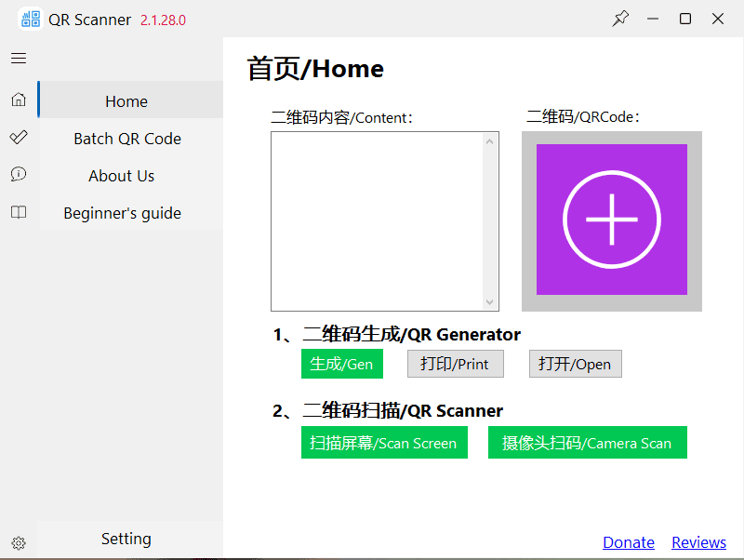Click the 打印/Print button

(x=455, y=364)
